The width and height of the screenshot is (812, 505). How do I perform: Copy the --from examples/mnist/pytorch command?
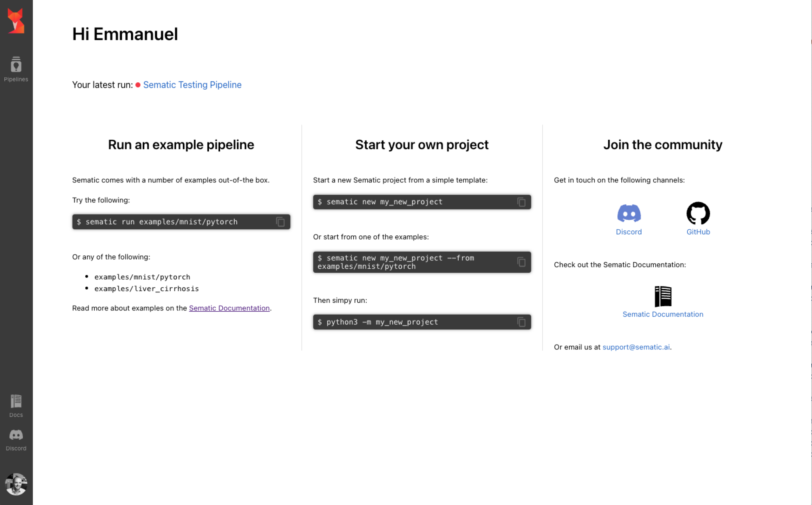tap(521, 262)
